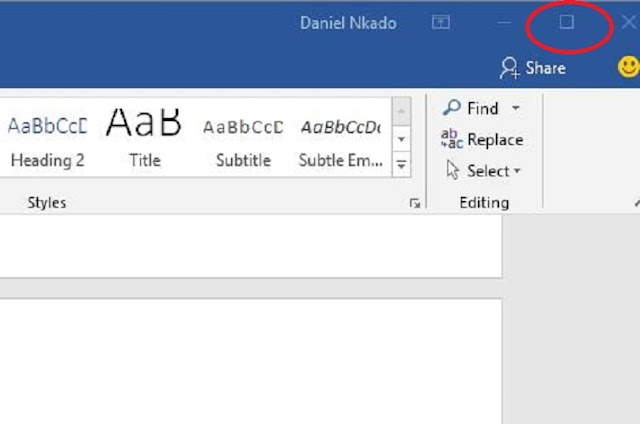
Task: Show next row of styles
Action: pyautogui.click(x=401, y=139)
